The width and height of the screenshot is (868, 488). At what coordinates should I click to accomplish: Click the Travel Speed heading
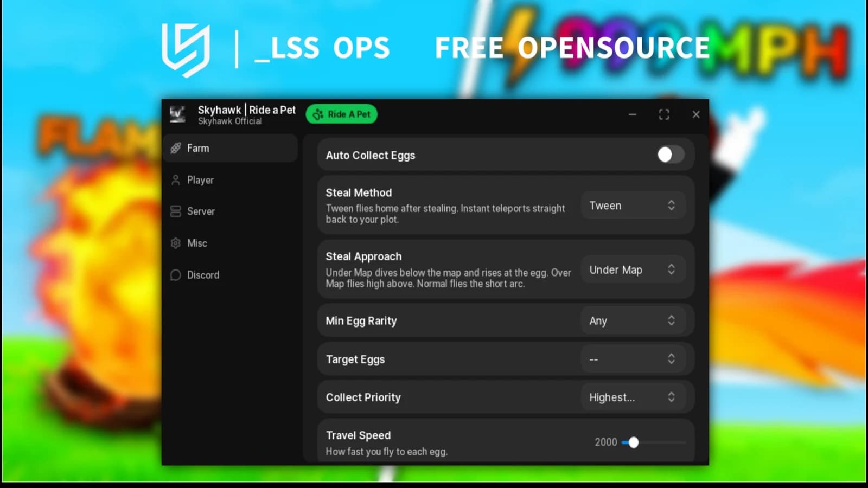[x=358, y=435]
